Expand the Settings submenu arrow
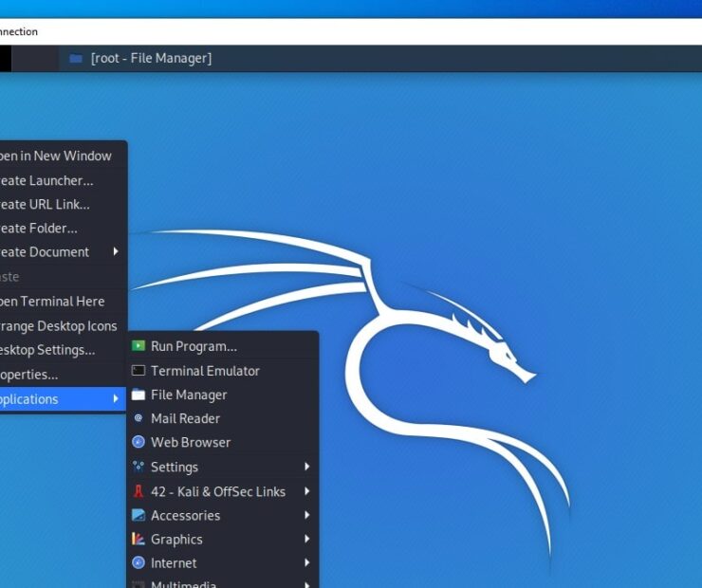702x588 pixels. [x=307, y=467]
